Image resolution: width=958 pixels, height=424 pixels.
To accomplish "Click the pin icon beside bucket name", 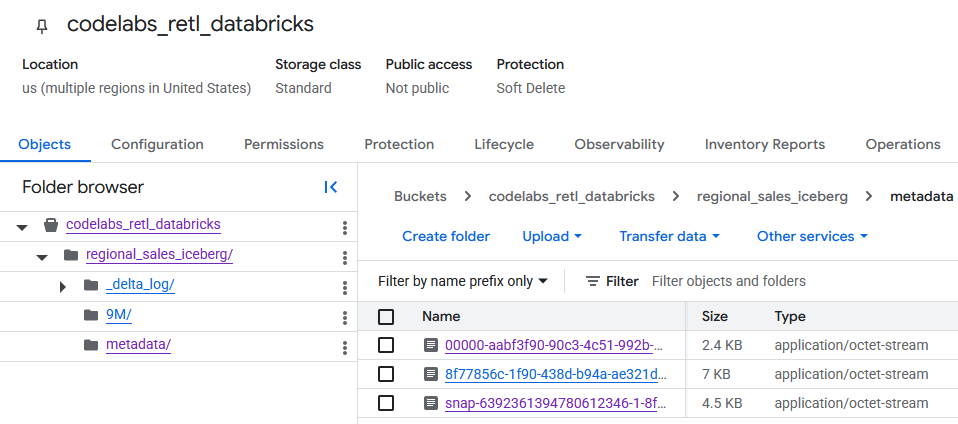I will pyautogui.click(x=41, y=26).
